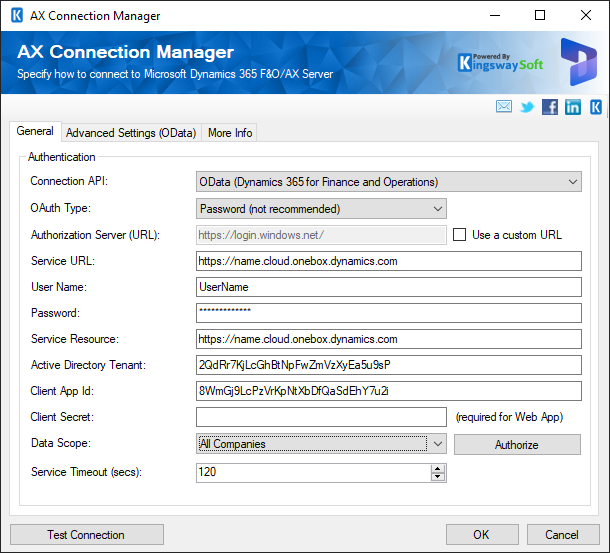Enable the Use a custom URL checkbox
This screenshot has height=553, width=610.
tap(459, 235)
